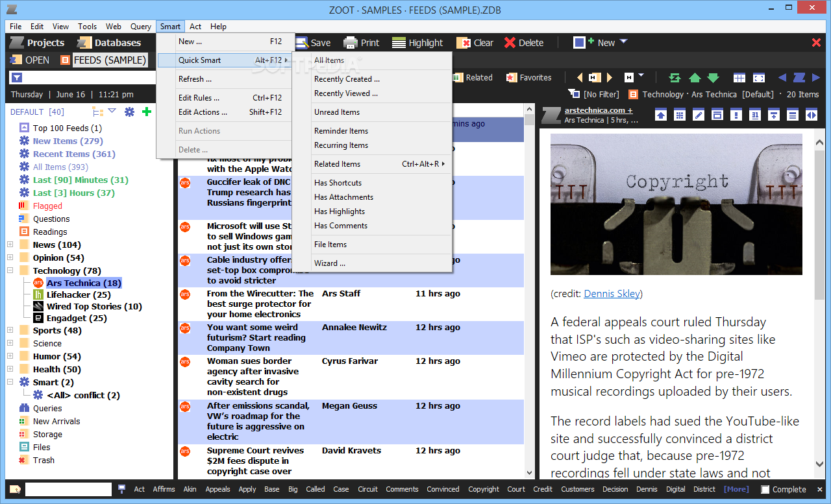
Task: Click the filter funnel icon in search box
Action: pos(17,78)
